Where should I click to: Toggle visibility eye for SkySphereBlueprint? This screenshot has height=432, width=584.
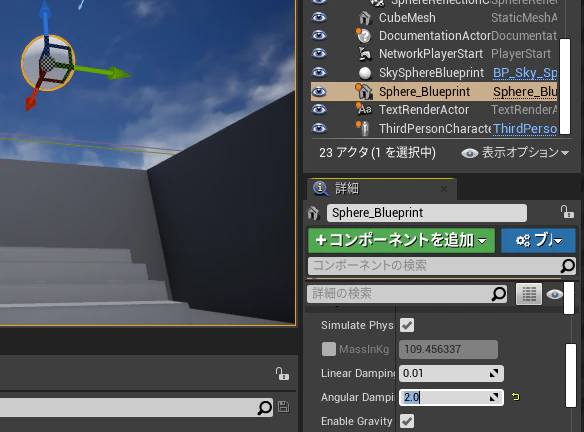coord(319,72)
